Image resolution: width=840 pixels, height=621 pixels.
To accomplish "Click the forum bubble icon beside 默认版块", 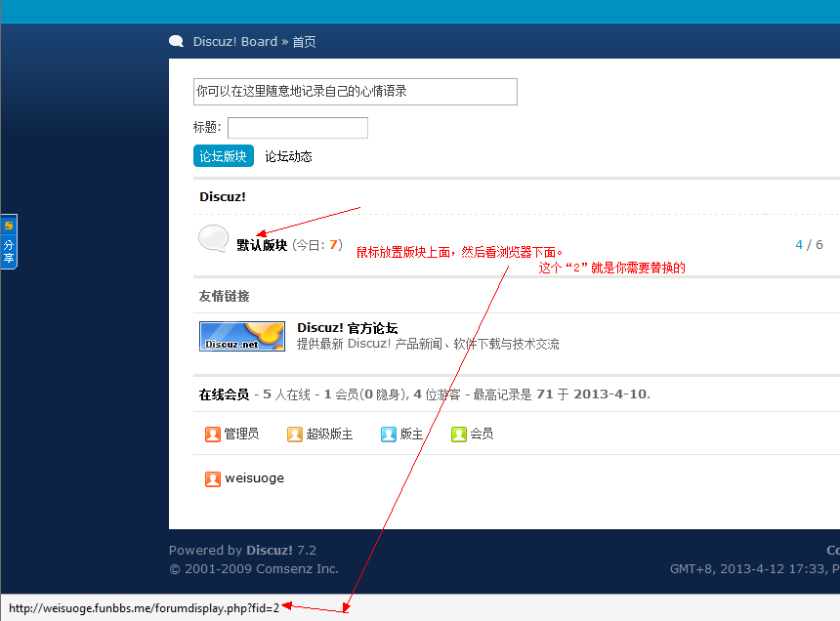I will click(214, 238).
